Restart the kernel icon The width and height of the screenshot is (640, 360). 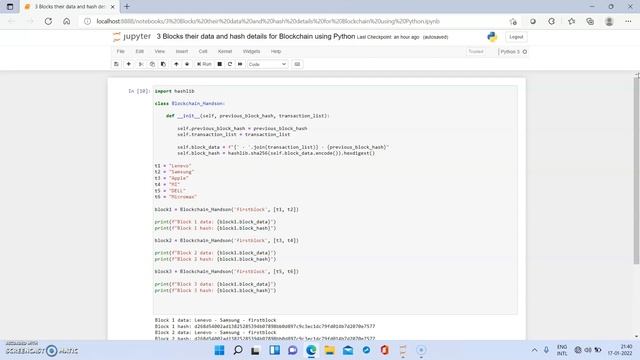230,64
